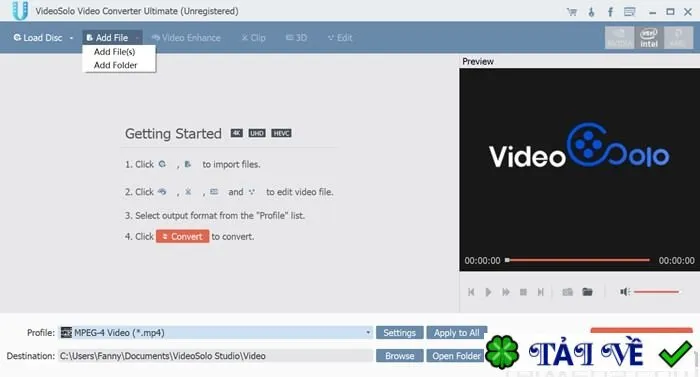700x377 pixels.
Task: Open the shopping cart purchase icon
Action: point(571,12)
